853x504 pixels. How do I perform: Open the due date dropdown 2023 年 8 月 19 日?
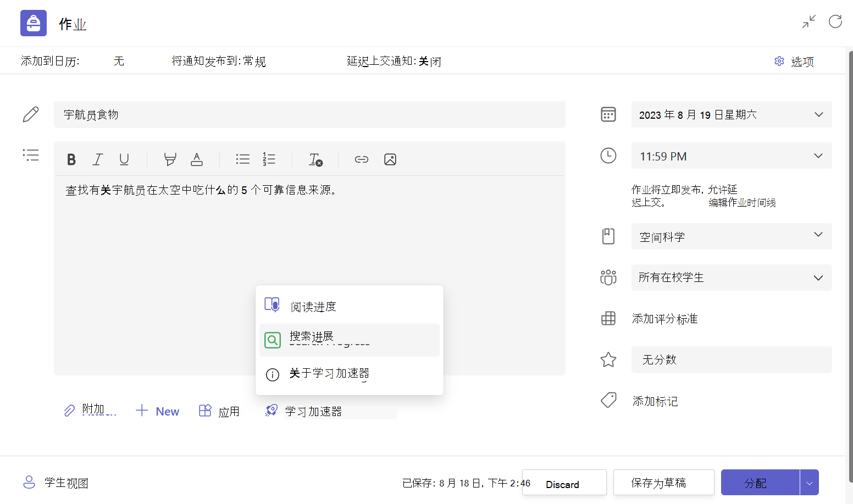coord(732,114)
